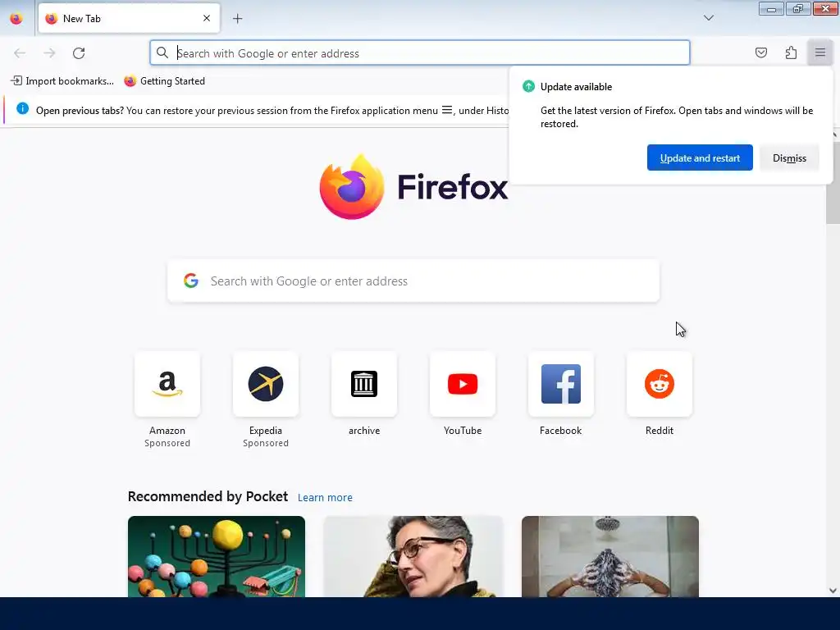
Task: Go back one page
Action: pyautogui.click(x=20, y=53)
